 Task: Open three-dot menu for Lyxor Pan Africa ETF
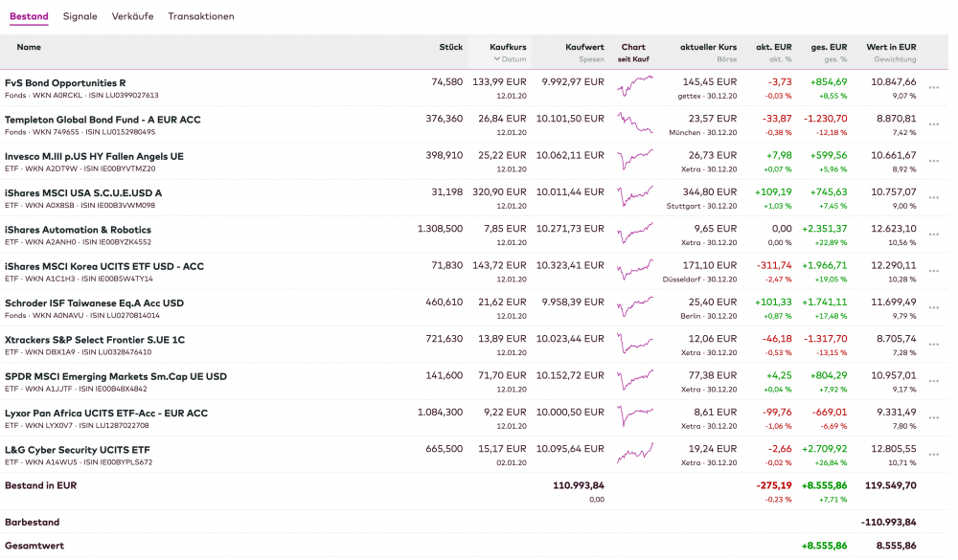pos(934,418)
